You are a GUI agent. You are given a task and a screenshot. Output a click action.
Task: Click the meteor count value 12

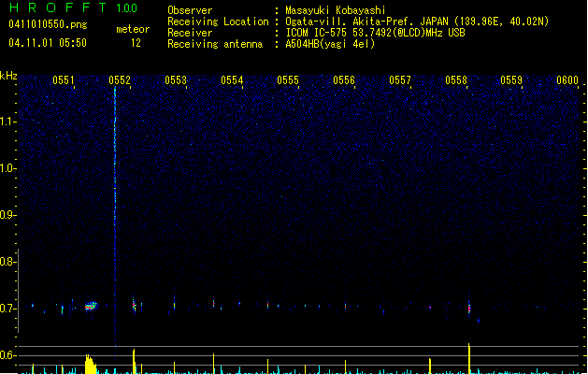coord(136,43)
